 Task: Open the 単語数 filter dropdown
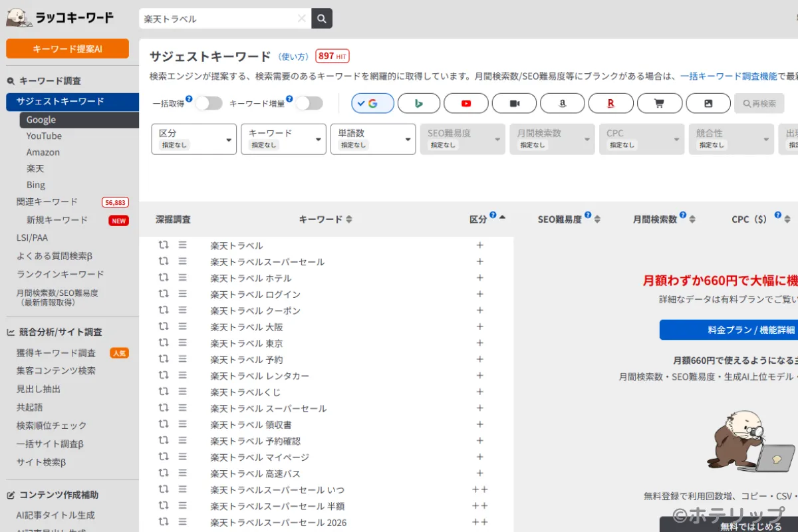pyautogui.click(x=373, y=139)
